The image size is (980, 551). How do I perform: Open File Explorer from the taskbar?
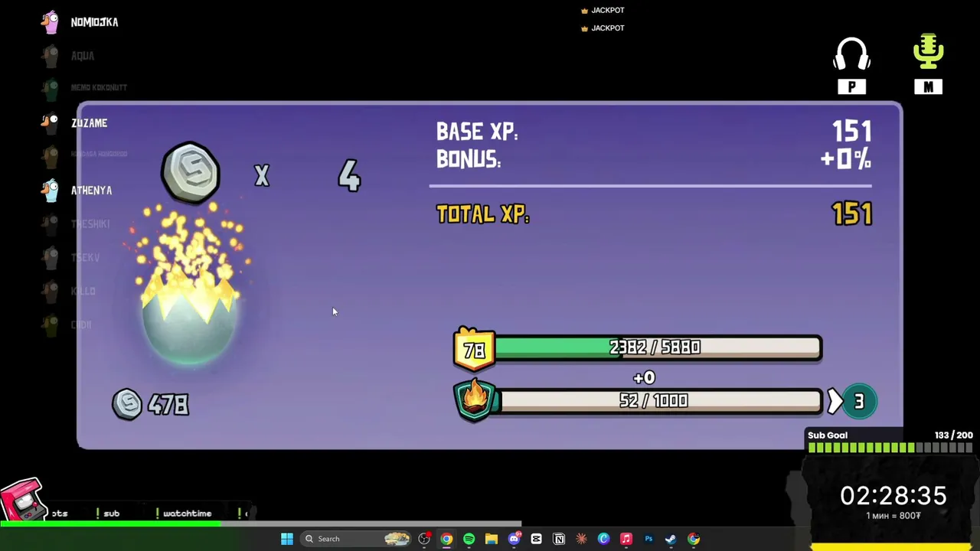(492, 539)
